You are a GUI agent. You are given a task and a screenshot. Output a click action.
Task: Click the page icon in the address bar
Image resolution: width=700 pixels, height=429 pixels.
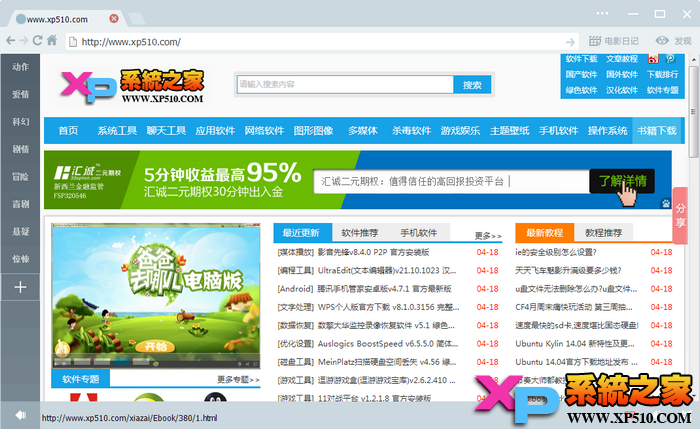click(72, 42)
